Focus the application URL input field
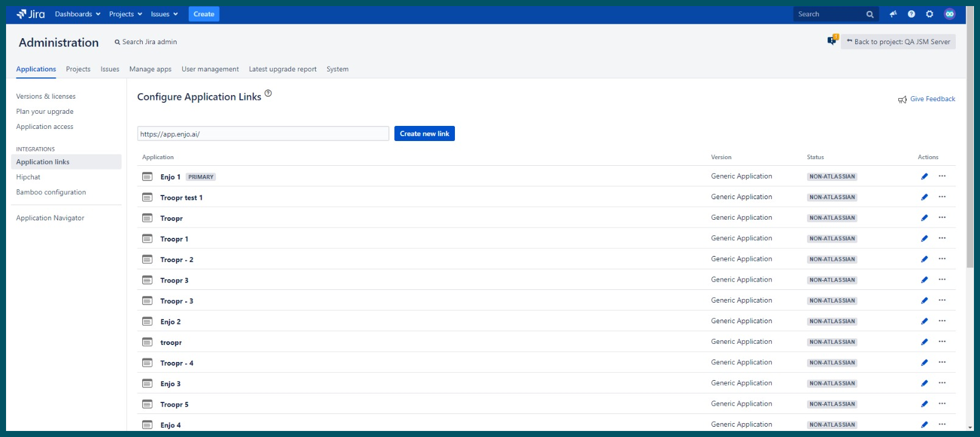 (263, 134)
